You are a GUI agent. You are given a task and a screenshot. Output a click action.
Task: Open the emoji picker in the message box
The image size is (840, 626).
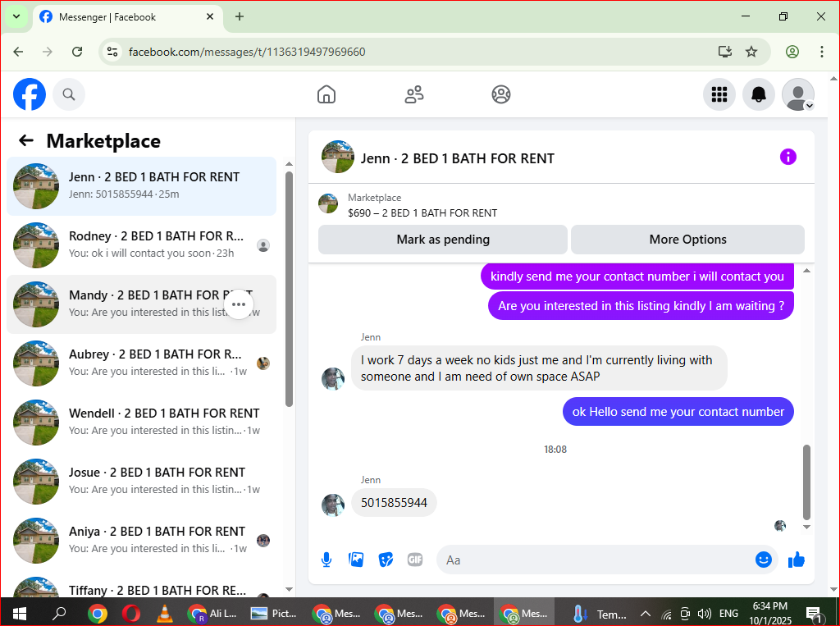pos(764,560)
